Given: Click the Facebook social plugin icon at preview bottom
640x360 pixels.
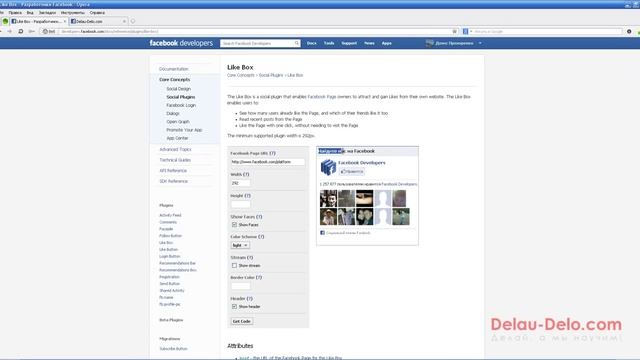Looking at the screenshot, I should tap(322, 233).
